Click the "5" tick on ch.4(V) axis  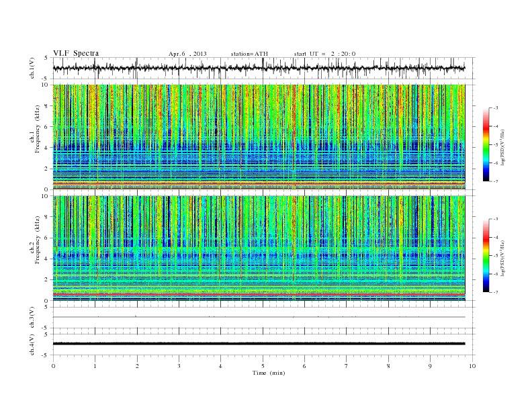(x=46, y=334)
